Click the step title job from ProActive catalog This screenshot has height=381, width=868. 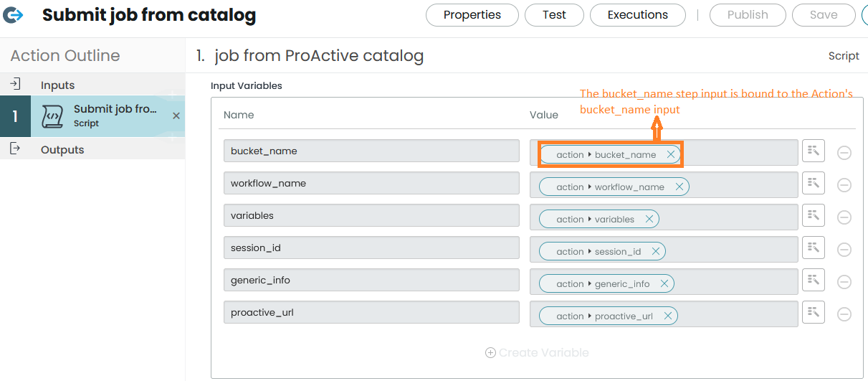pos(319,55)
